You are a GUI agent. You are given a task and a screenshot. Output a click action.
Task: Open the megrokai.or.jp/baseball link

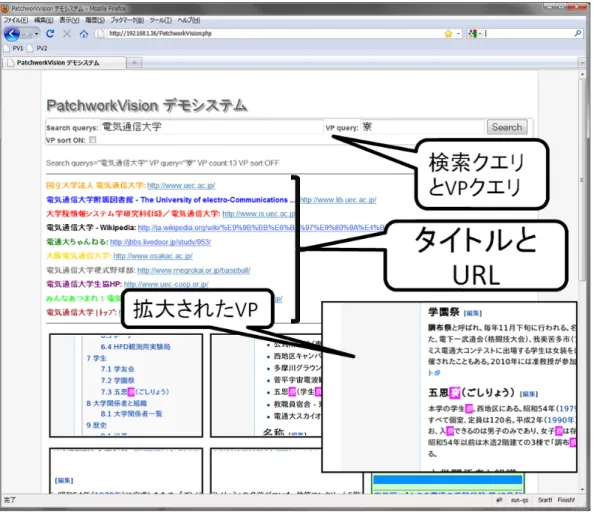(x=194, y=270)
